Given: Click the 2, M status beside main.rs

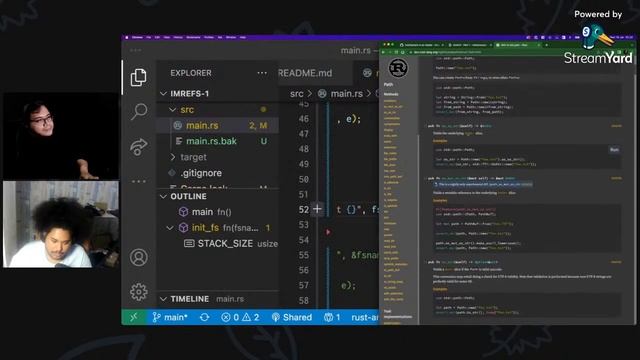Looking at the screenshot, I should [x=258, y=126].
